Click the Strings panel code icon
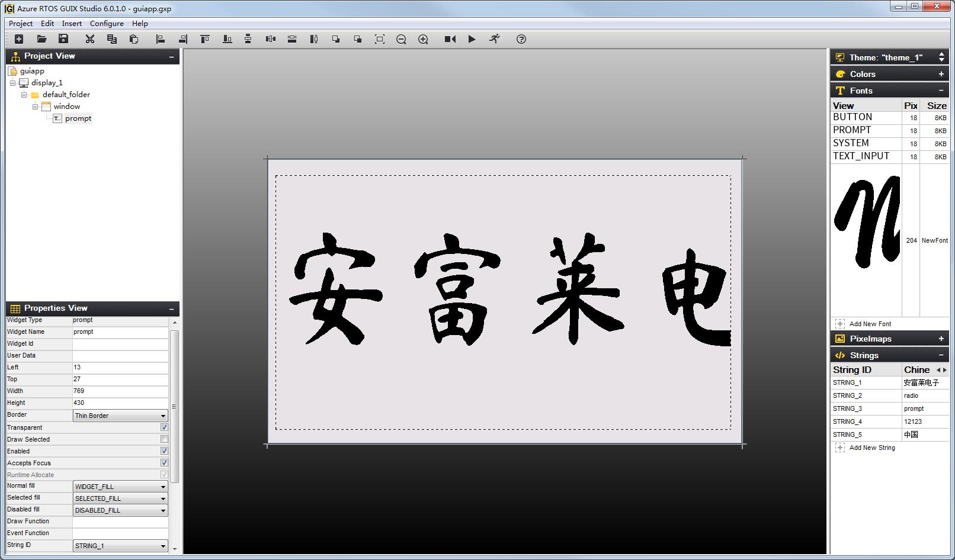955x560 pixels. [x=839, y=355]
